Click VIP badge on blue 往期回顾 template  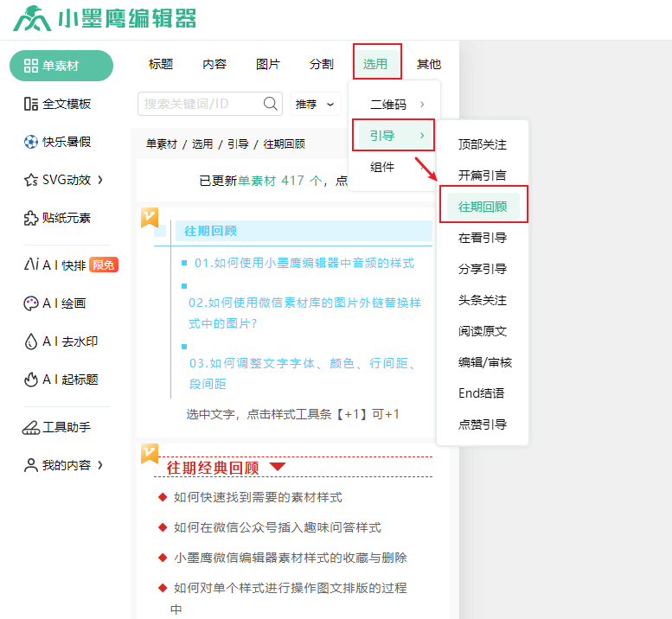click(x=150, y=218)
